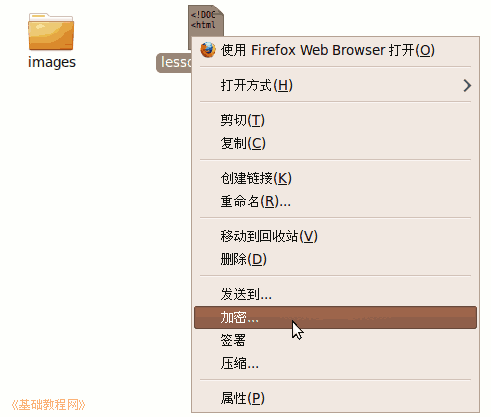This screenshot has width=491, height=417.
Task: Choose 签署 from context menu
Action: click(x=335, y=340)
